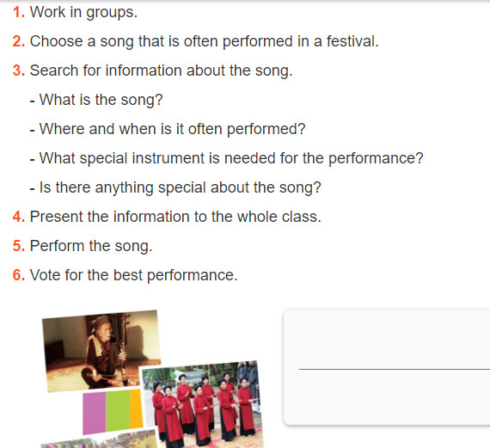Click the pink color block
The width and height of the screenshot is (490, 448).
point(95,414)
